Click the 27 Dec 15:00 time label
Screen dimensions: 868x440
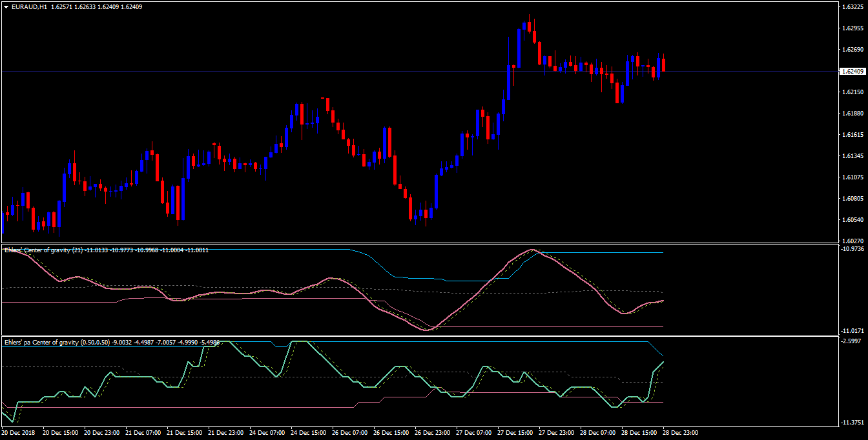click(517, 433)
